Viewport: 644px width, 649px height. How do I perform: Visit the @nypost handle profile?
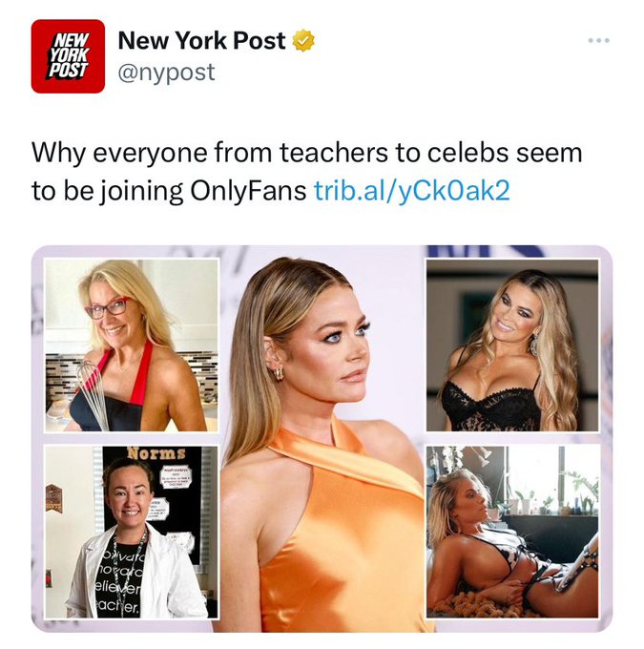(x=166, y=73)
